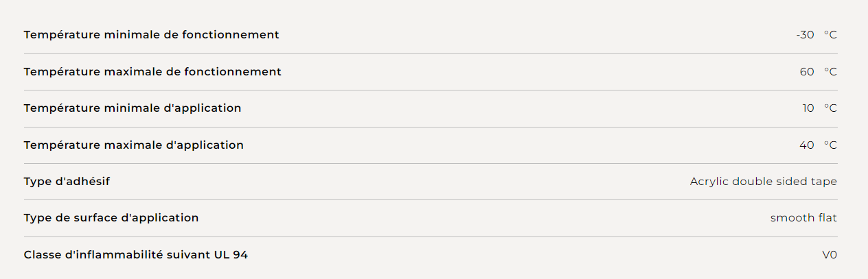Viewport: 868px width, 279px height.
Task: Click the 'Température maximale d'application' label
Action: (133, 145)
